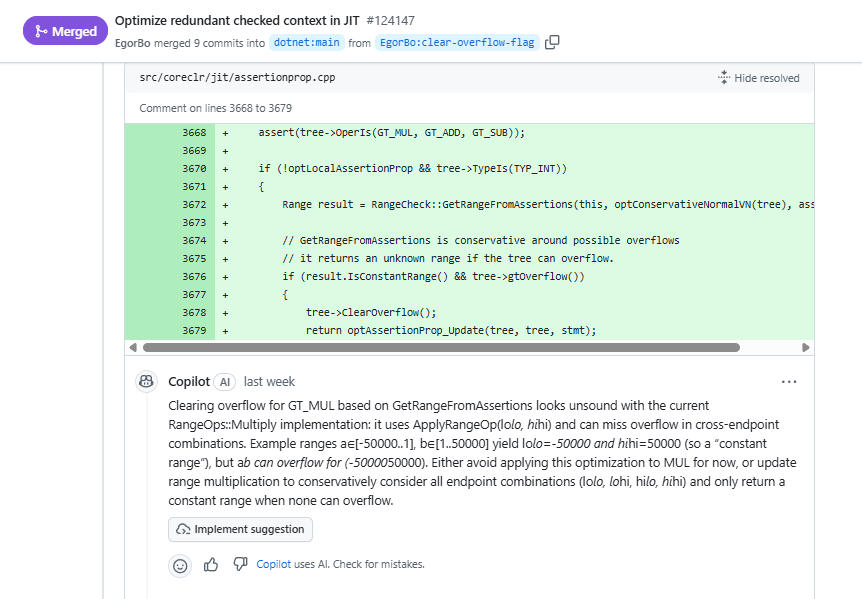This screenshot has height=599, width=862.
Task: Add an emoji reaction via the smiley icon
Action: 180,565
